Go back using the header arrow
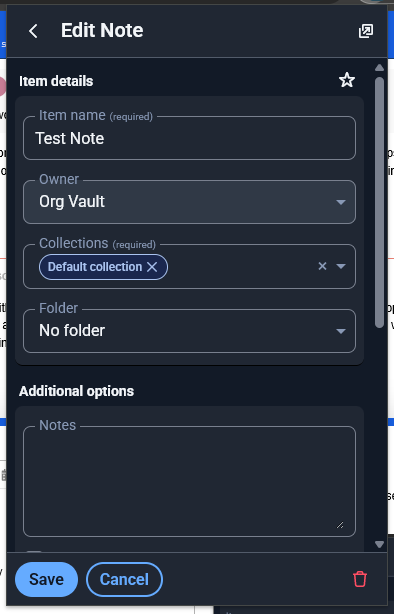This screenshot has height=614, width=394. (33, 31)
